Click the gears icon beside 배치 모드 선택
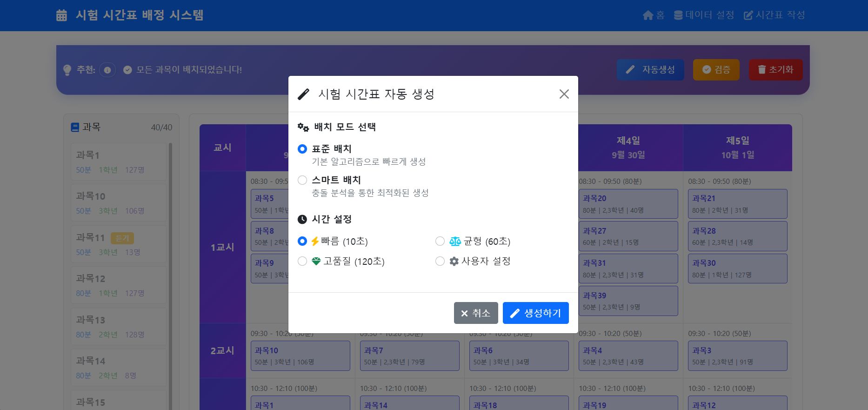This screenshot has height=410, width=868. (x=303, y=127)
